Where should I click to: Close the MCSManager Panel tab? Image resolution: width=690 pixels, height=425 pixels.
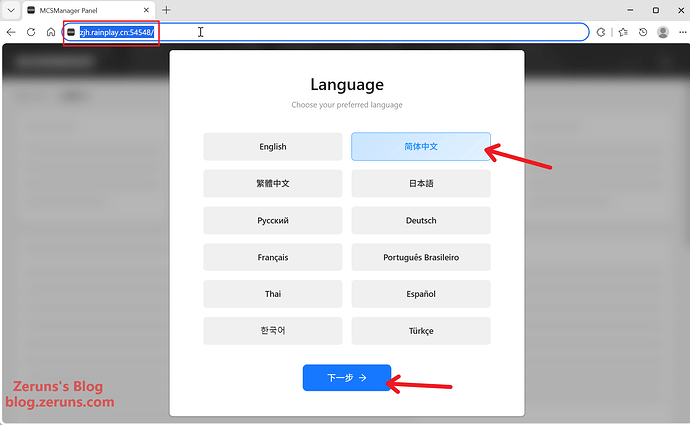point(147,10)
